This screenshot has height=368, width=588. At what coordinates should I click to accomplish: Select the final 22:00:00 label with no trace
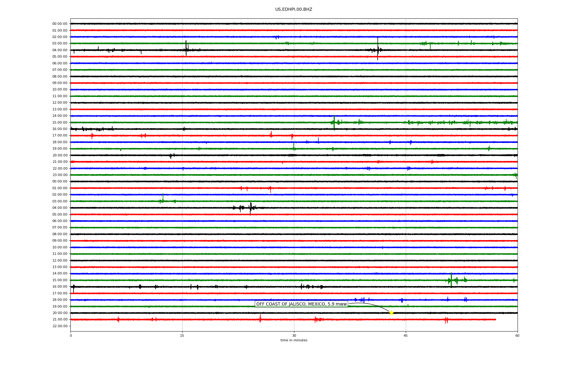[x=60, y=326]
